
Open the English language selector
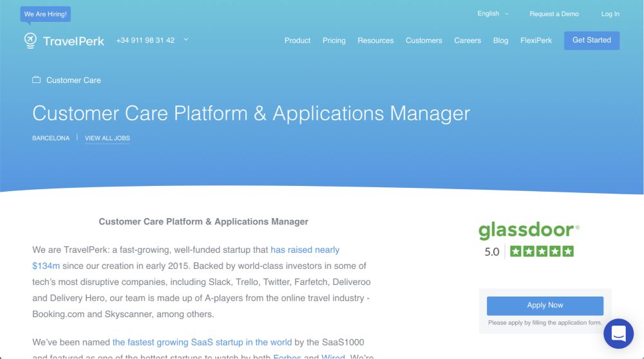[493, 14]
